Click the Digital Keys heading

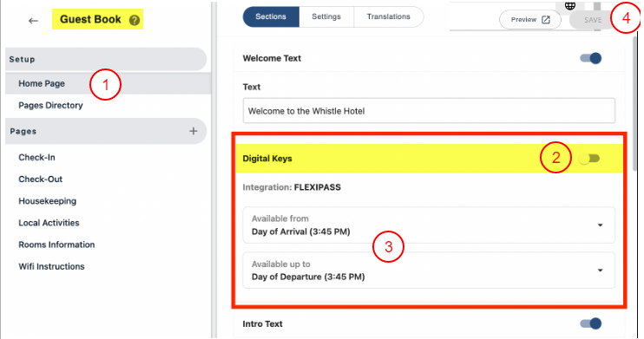[x=267, y=159]
